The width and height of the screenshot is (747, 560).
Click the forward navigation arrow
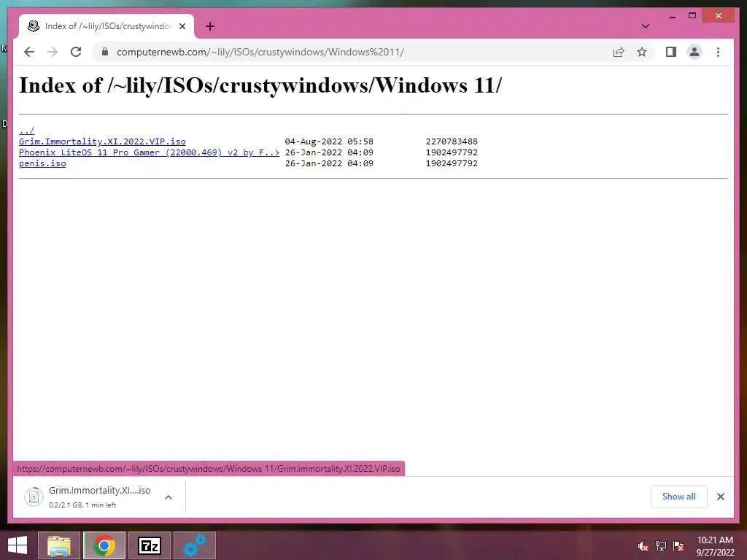coord(53,52)
